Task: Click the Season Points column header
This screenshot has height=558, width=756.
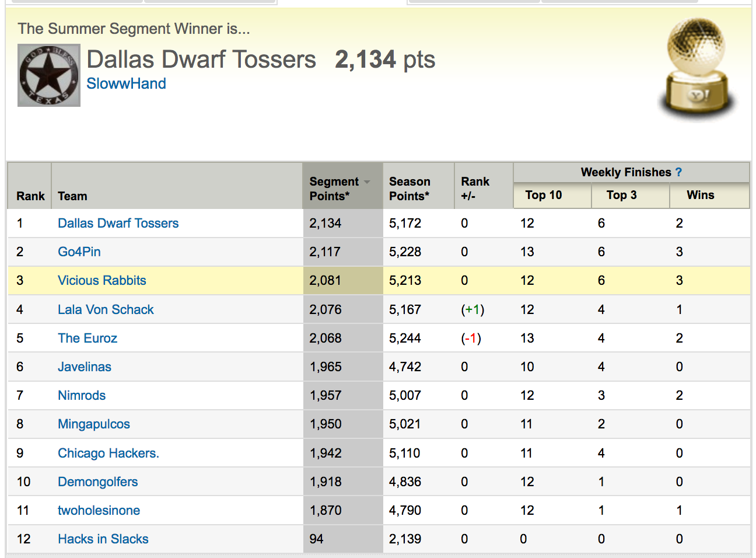Action: [409, 189]
